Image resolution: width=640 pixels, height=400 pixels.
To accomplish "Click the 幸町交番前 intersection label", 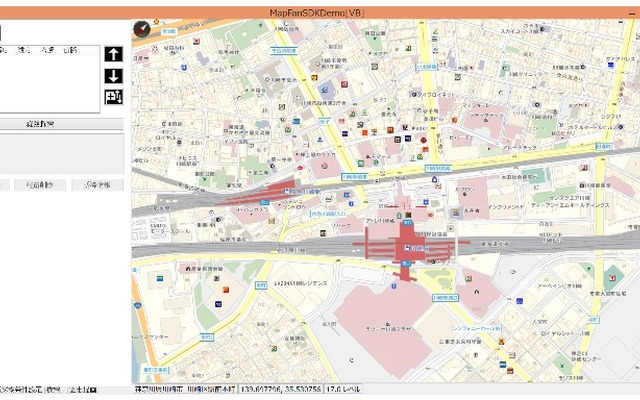I will click(156, 370).
